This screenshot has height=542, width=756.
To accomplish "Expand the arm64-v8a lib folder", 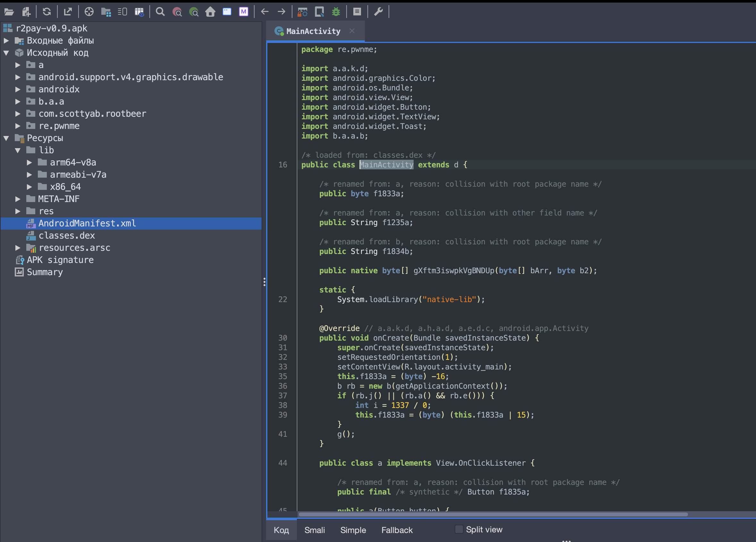I will 29,162.
